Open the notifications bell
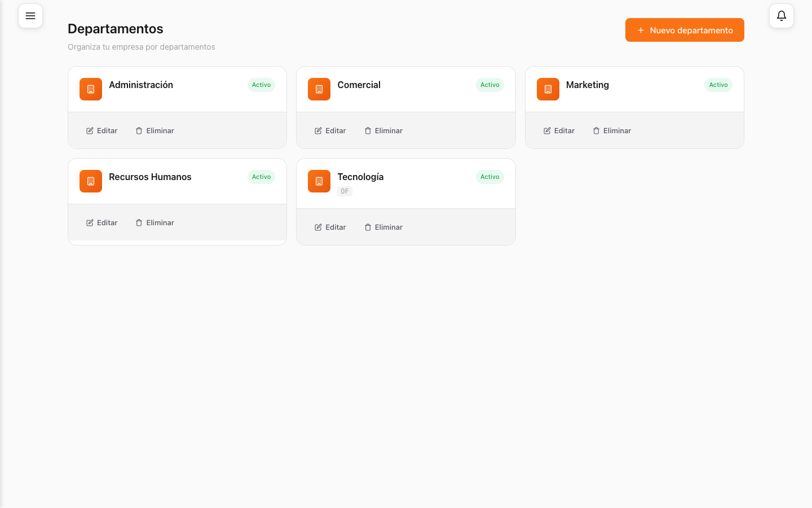Viewport: 812px width, 508px height. click(782, 16)
